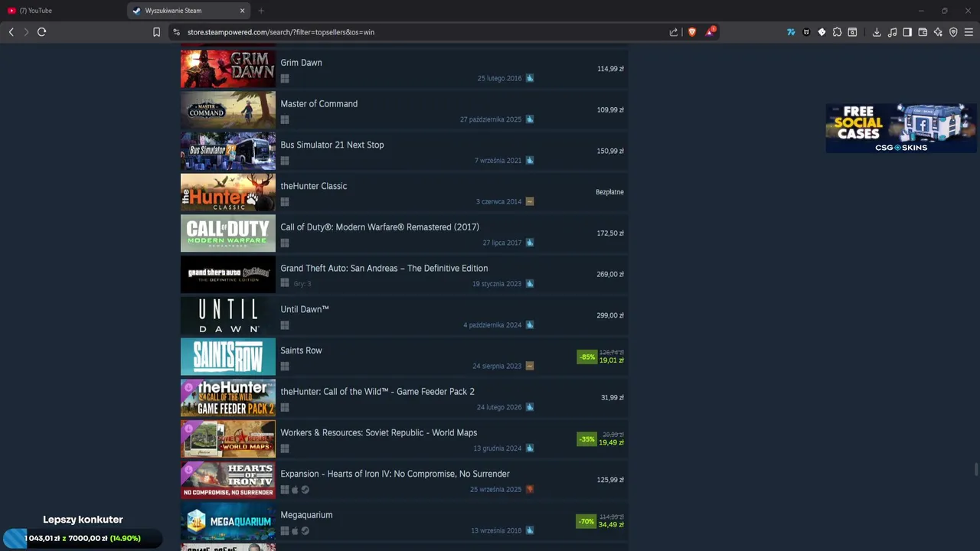This screenshot has height=551, width=980.
Task: Click the Bezpłatne price label of theHunter Classic
Action: (609, 192)
